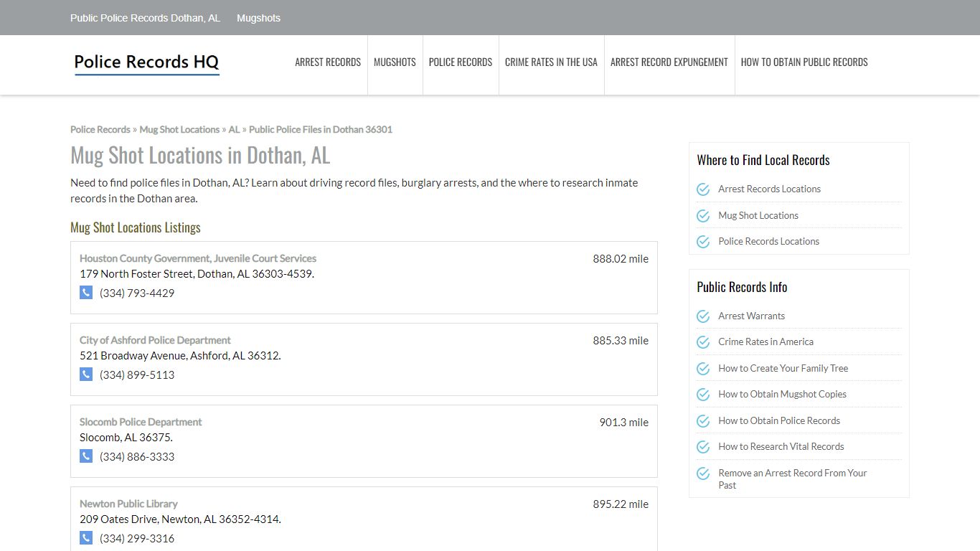Click checkmark icon beside How to Create Your Family Tree
This screenshot has width=980, height=551.
point(703,369)
